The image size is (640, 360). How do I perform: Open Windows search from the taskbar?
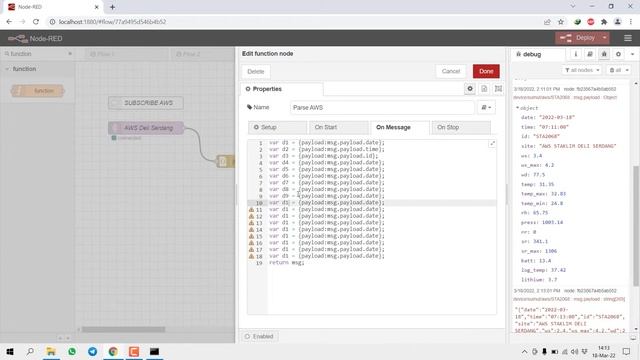(x=30, y=351)
